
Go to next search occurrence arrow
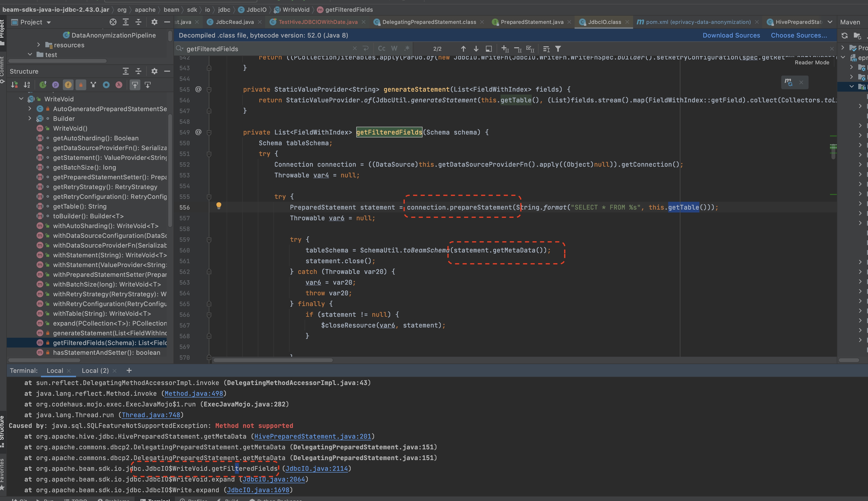point(476,48)
